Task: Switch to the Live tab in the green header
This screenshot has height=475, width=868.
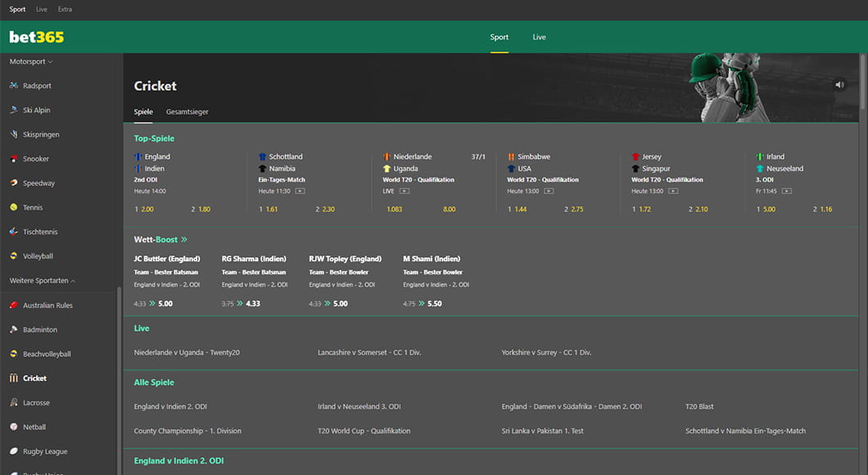Action: click(x=539, y=37)
